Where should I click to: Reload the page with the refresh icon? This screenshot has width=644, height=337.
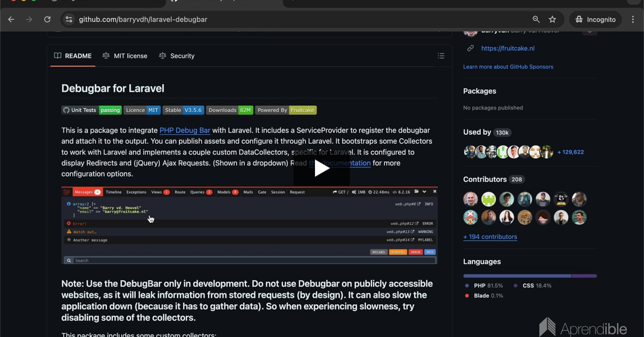(47, 19)
